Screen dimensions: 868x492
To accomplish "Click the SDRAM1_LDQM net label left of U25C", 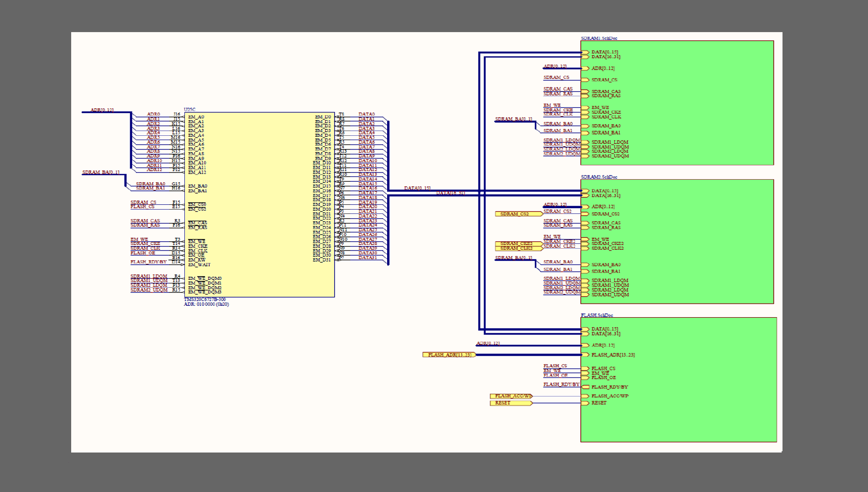I will 149,276.
